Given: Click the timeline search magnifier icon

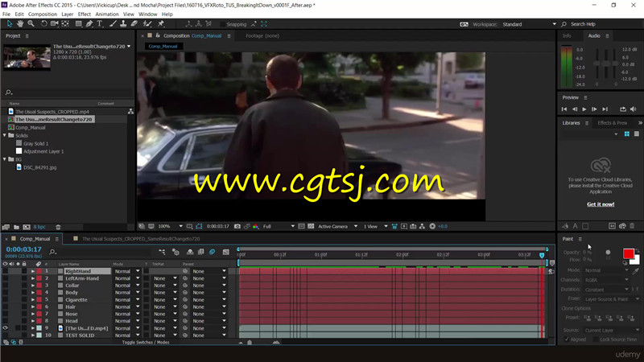Looking at the screenshot, I should point(52,252).
